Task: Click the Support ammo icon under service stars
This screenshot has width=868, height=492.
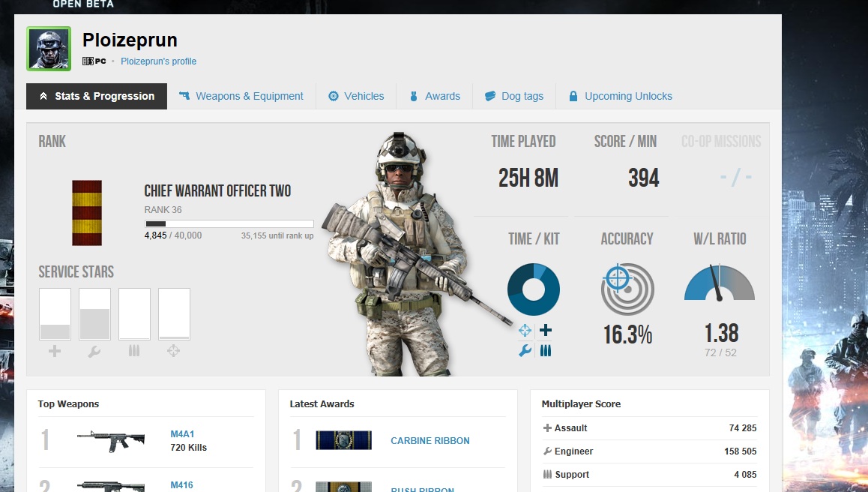Action: pyautogui.click(x=134, y=351)
